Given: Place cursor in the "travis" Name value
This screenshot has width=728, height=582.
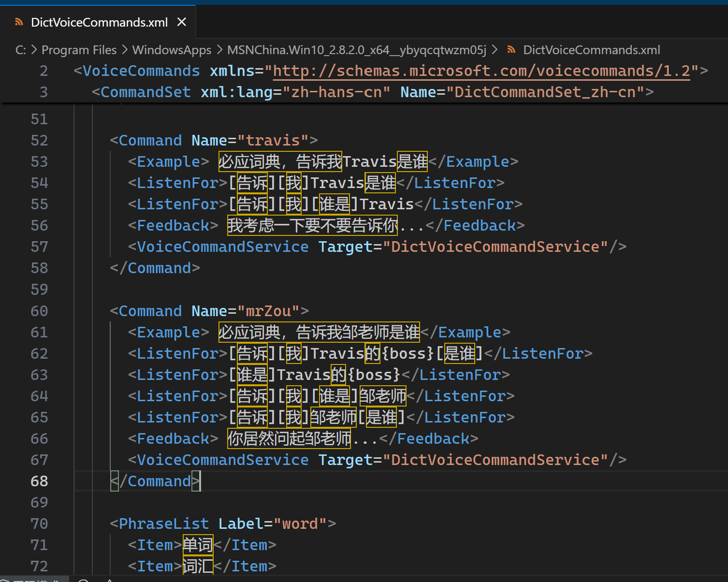Looking at the screenshot, I should click(273, 141).
